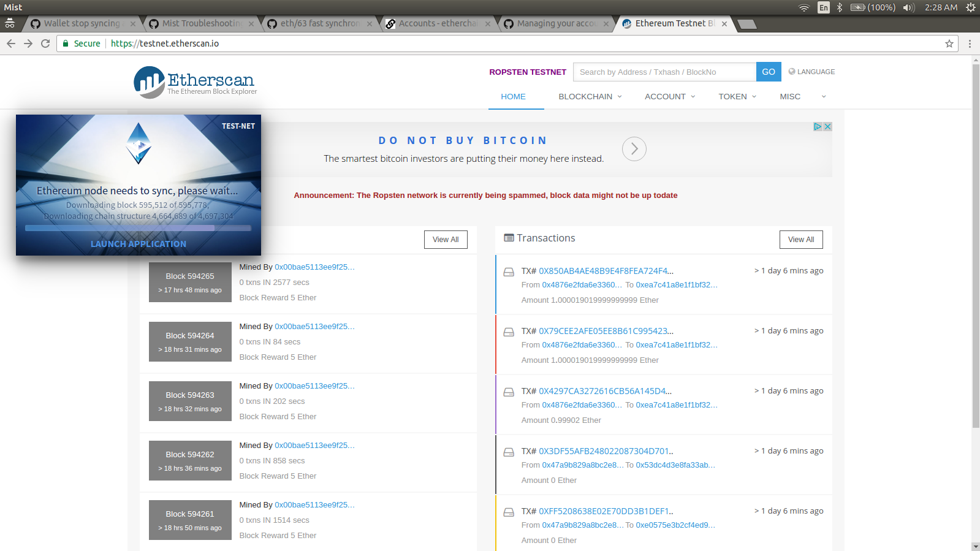
Task: Open recipient 0x53dc4d3e8fa33ab address link
Action: pyautogui.click(x=675, y=465)
